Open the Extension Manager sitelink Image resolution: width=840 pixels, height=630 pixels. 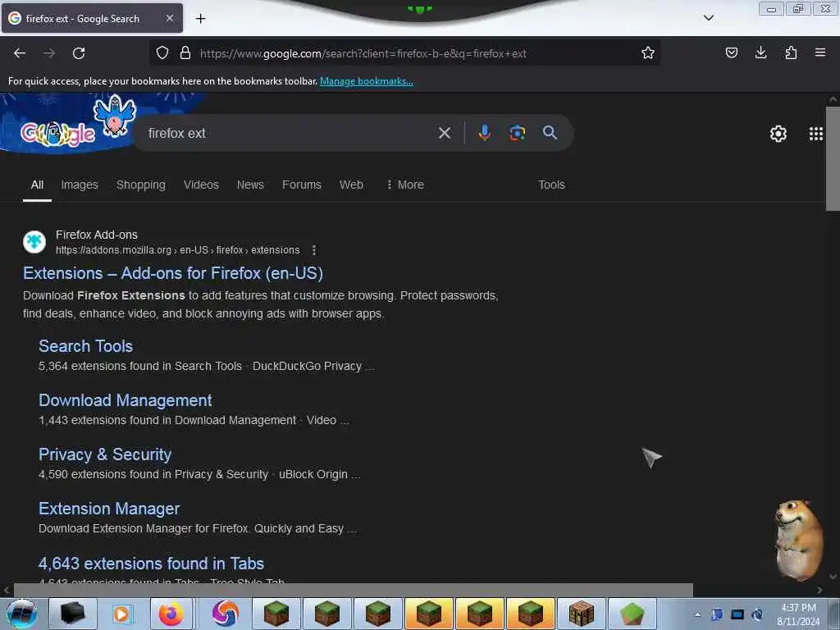(x=109, y=509)
